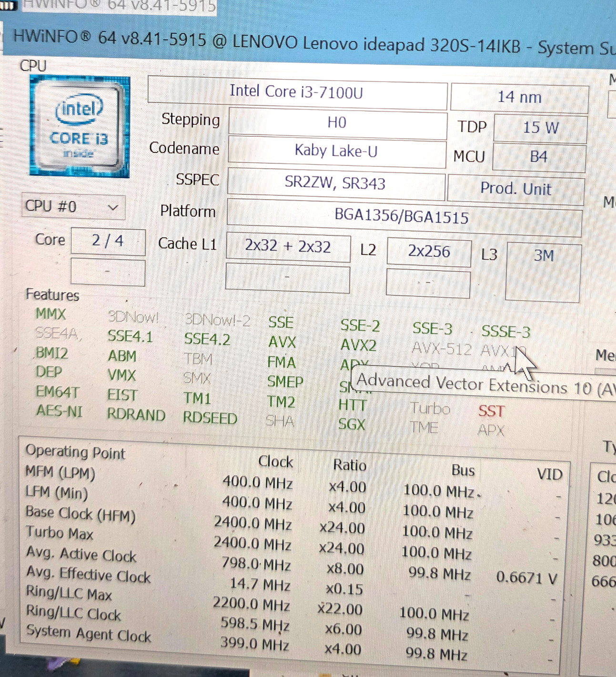Click the greyed APX feature flag
The width and height of the screenshot is (616, 677).
pyautogui.click(x=491, y=431)
